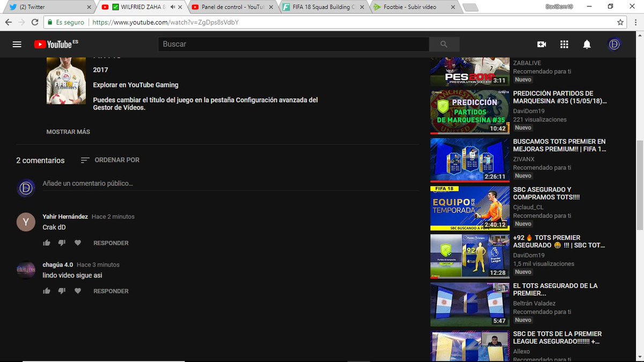Image resolution: width=644 pixels, height=362 pixels.
Task: Click ZIVANX channel name
Action: point(524,159)
